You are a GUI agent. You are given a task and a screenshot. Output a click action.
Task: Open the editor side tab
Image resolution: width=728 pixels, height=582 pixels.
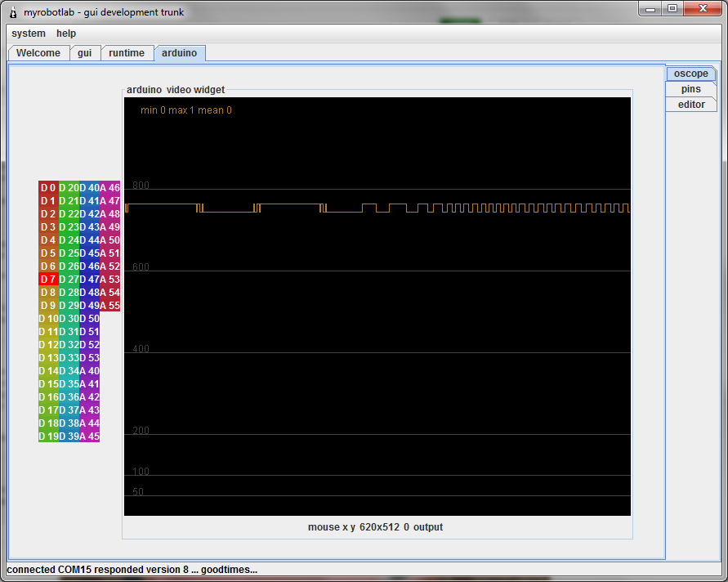(691, 105)
